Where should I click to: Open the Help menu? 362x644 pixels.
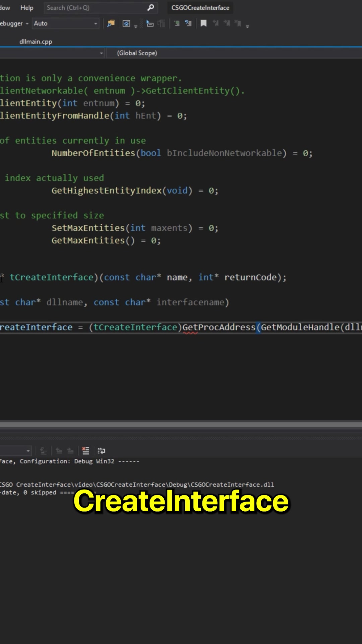pyautogui.click(x=27, y=8)
